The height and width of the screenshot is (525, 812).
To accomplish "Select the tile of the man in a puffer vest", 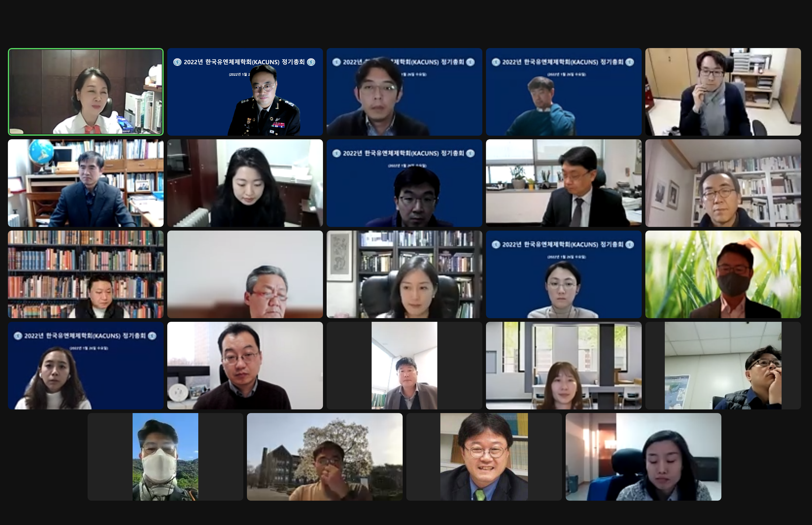I will [x=723, y=365].
